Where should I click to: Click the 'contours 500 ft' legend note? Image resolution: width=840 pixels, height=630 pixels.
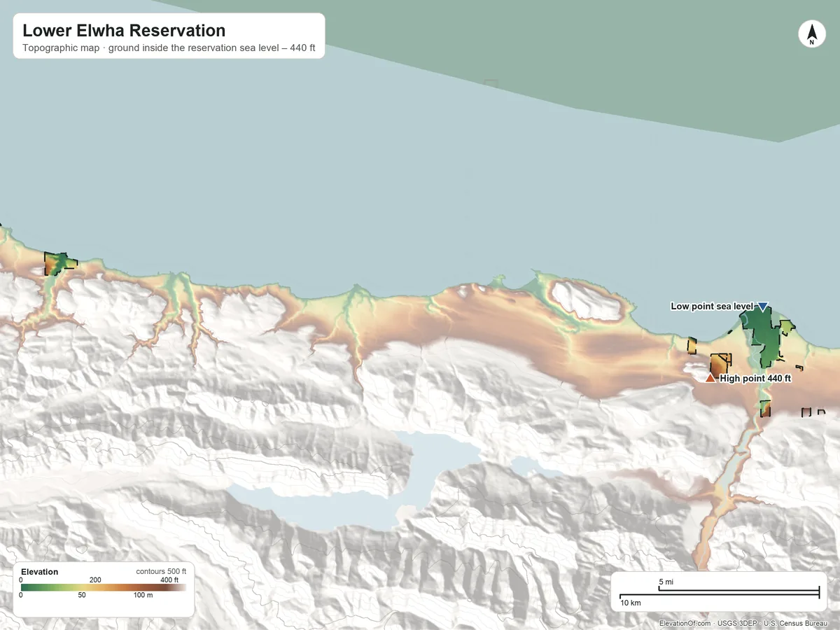point(161,571)
